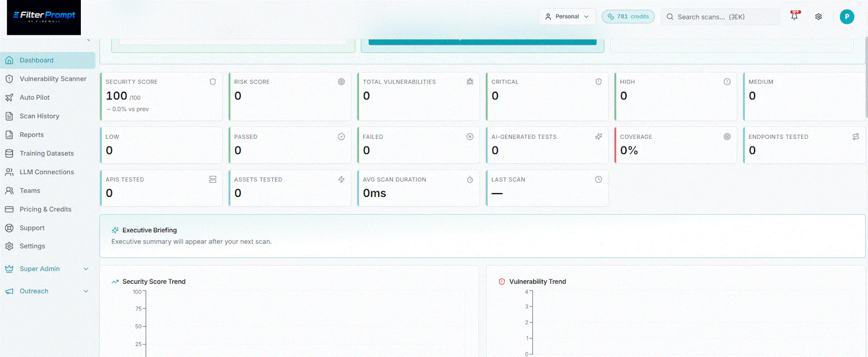868x357 pixels.
Task: Click the Failed x circle icon
Action: 470,137
